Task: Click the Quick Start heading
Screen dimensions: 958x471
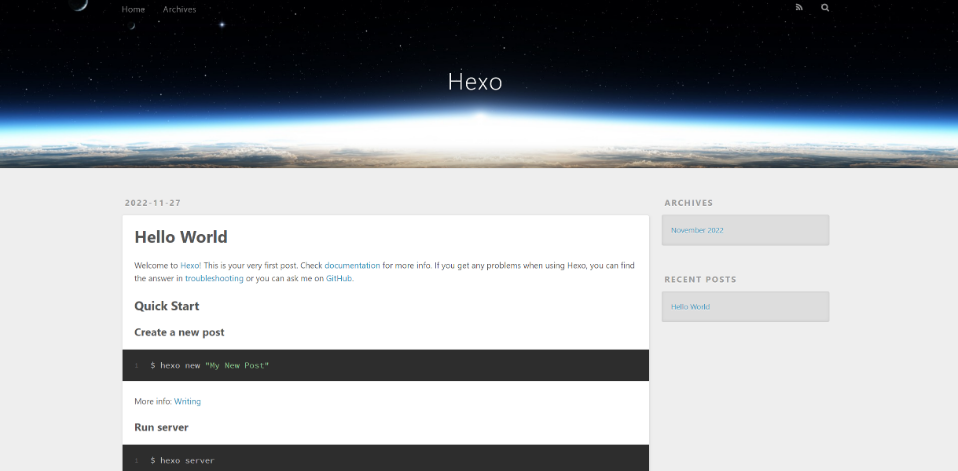Action: (x=167, y=306)
